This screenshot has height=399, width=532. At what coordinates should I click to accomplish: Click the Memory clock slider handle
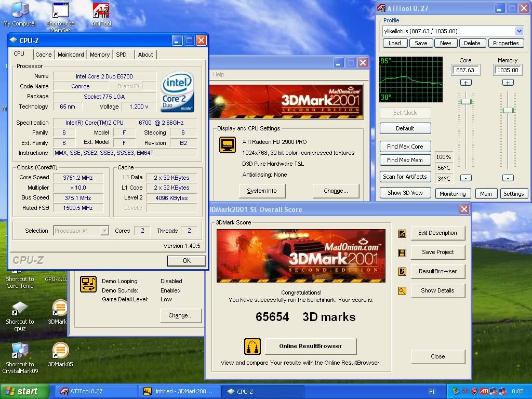[x=508, y=110]
